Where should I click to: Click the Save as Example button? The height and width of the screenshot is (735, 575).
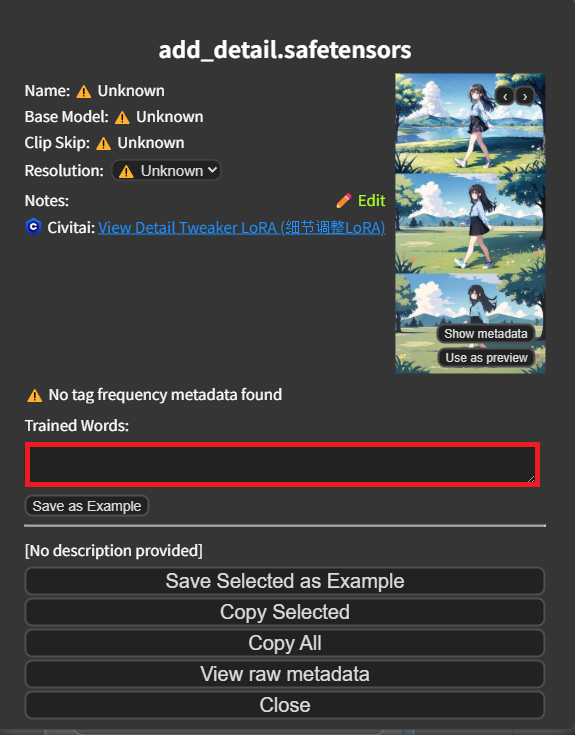coord(87,506)
